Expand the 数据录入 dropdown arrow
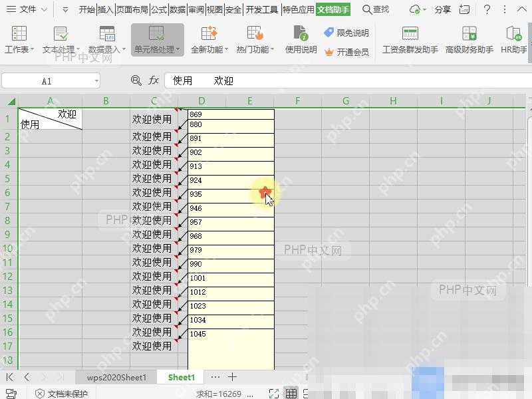The width and height of the screenshot is (532, 399). 124,49
